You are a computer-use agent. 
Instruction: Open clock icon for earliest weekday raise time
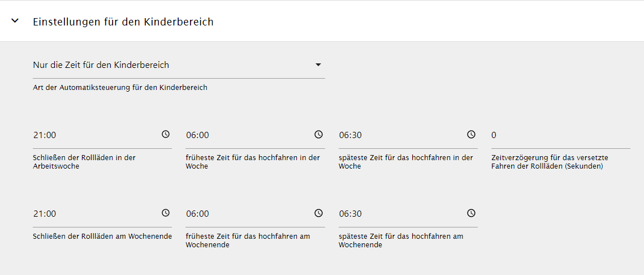pos(318,134)
